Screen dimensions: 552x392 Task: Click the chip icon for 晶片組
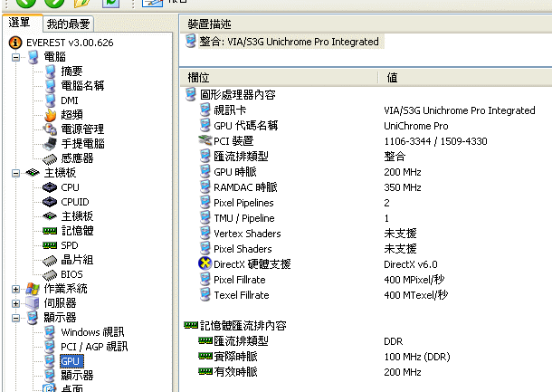point(50,261)
